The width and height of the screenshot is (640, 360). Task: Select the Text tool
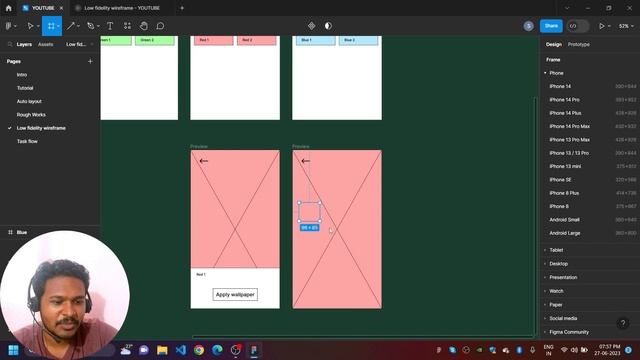point(110,26)
